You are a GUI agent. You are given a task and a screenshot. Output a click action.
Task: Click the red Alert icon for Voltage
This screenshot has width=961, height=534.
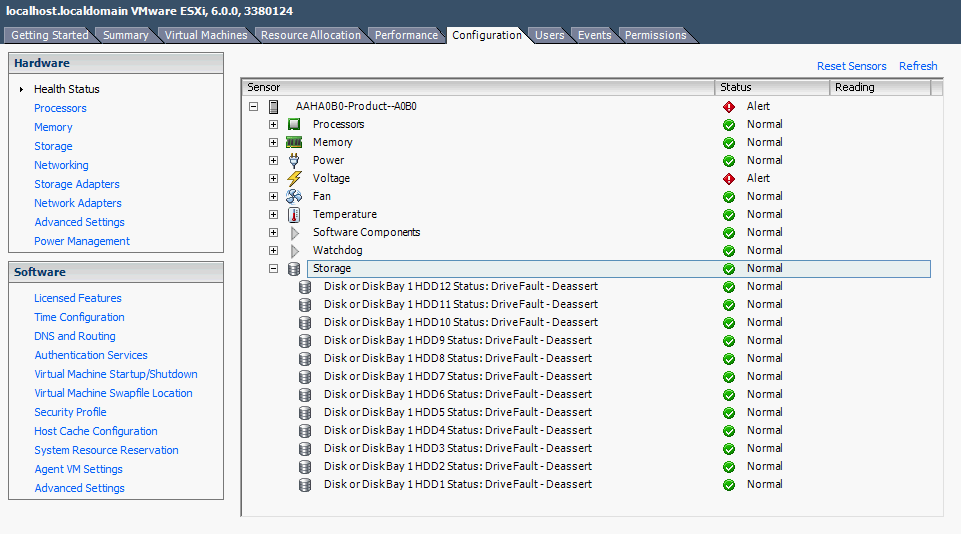tap(729, 178)
